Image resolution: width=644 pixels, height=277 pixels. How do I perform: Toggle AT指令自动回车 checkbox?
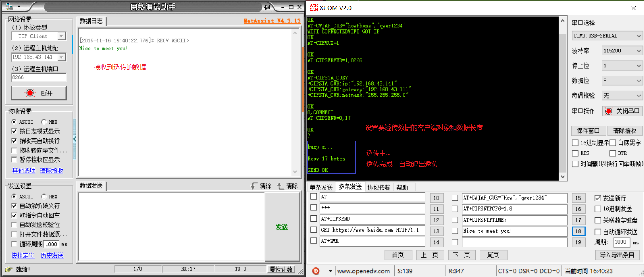point(14,215)
